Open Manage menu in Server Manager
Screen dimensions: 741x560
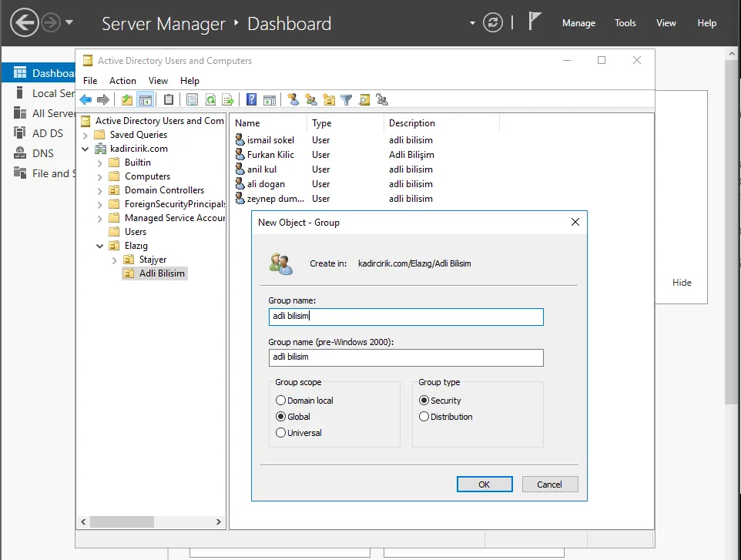(x=578, y=22)
